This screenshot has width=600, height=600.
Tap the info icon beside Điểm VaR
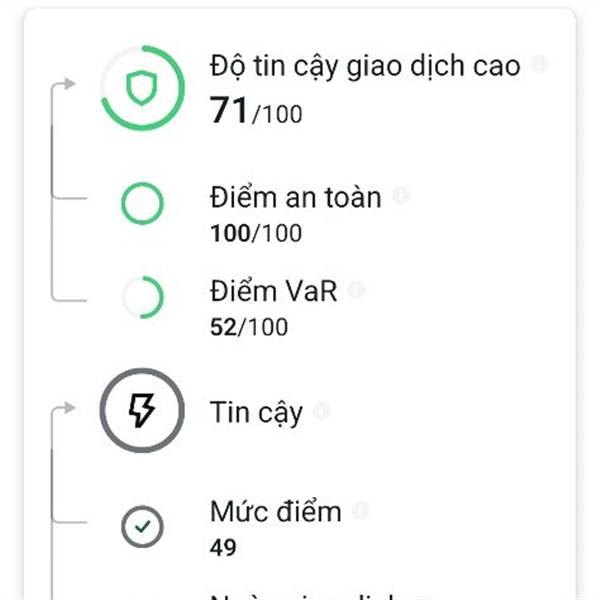tap(356, 290)
